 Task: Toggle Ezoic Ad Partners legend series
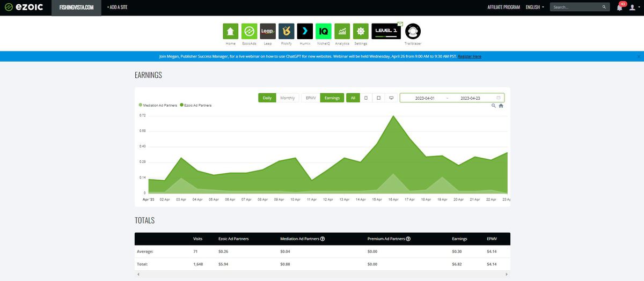pos(196,105)
